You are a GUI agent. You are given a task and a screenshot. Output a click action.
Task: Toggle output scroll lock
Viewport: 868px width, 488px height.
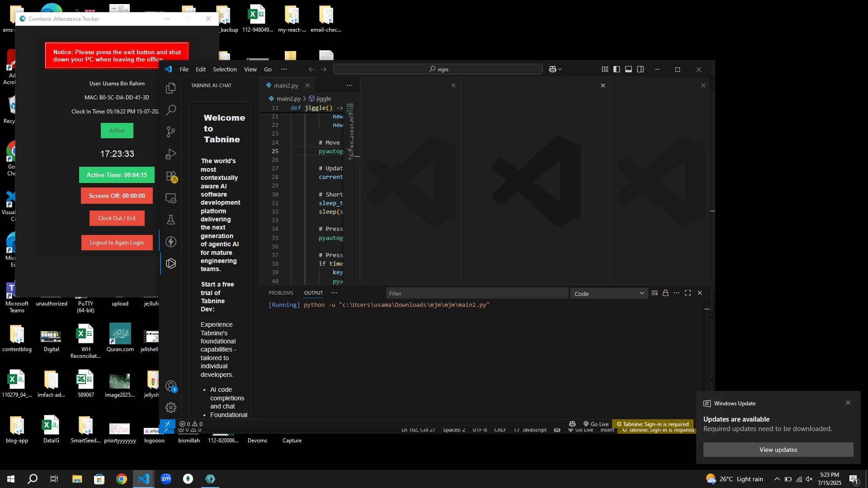pos(665,293)
